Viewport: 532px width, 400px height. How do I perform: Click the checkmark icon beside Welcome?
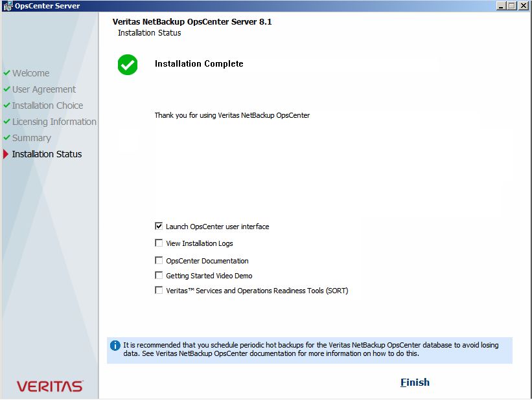tap(7, 73)
